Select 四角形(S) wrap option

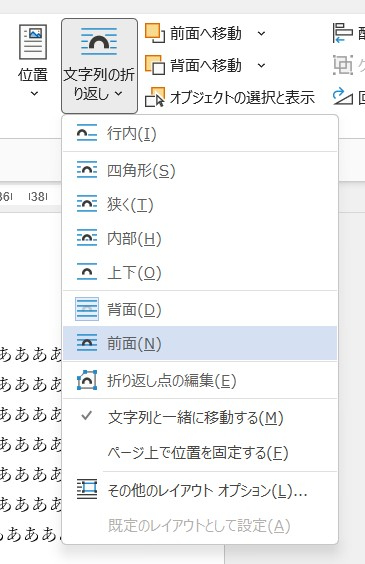pos(200,170)
